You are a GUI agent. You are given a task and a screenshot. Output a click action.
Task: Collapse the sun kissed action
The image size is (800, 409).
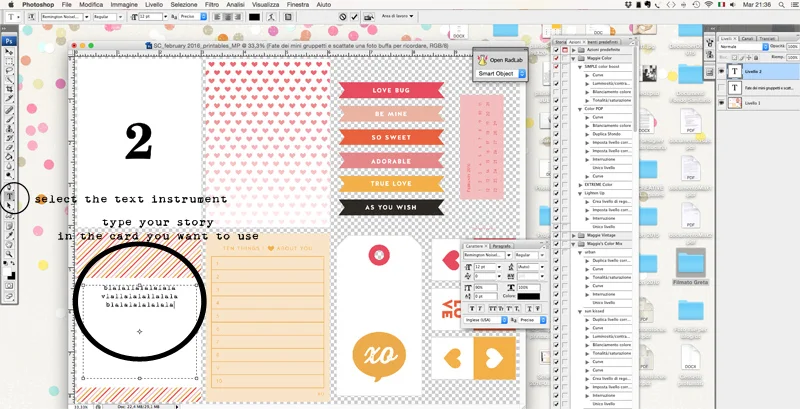click(x=580, y=311)
